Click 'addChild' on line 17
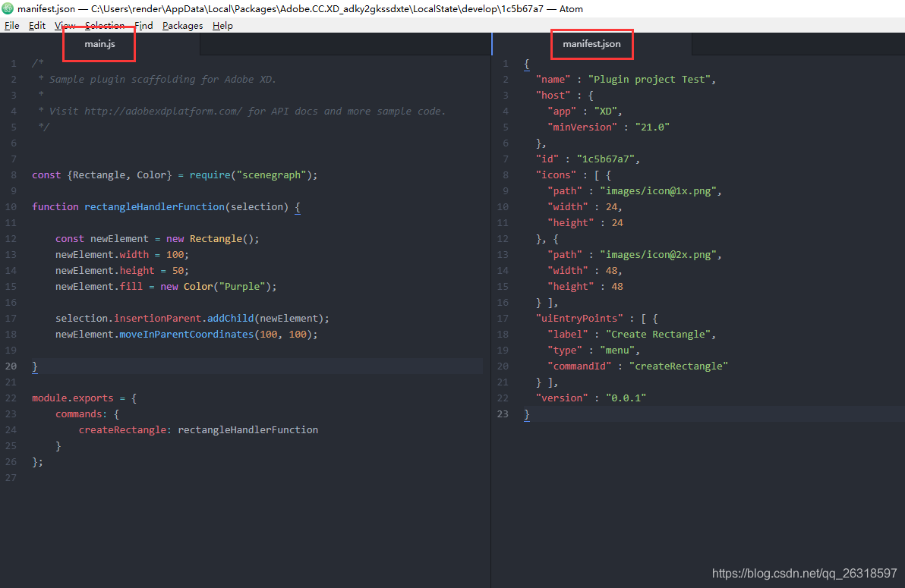Screen dimensions: 905x588 (230, 318)
